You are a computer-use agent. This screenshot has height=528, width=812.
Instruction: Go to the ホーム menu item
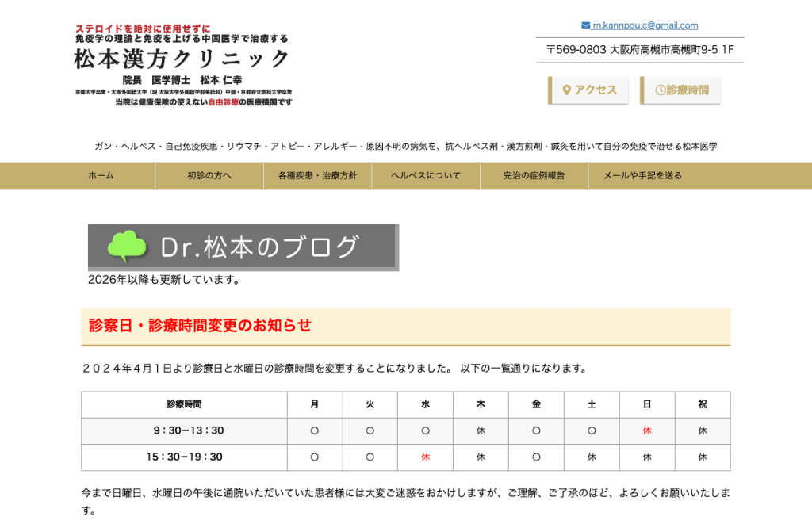tap(101, 175)
